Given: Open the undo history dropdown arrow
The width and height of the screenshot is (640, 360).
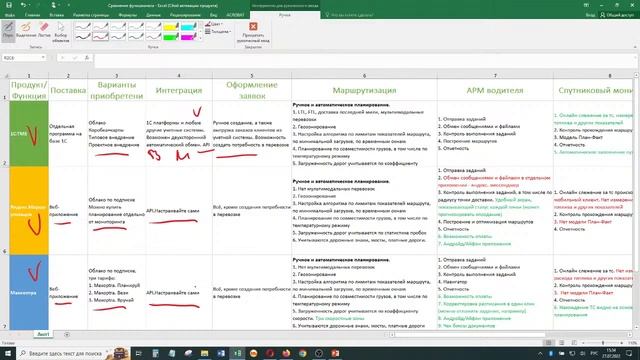Looking at the screenshot, I should (x=29, y=5).
